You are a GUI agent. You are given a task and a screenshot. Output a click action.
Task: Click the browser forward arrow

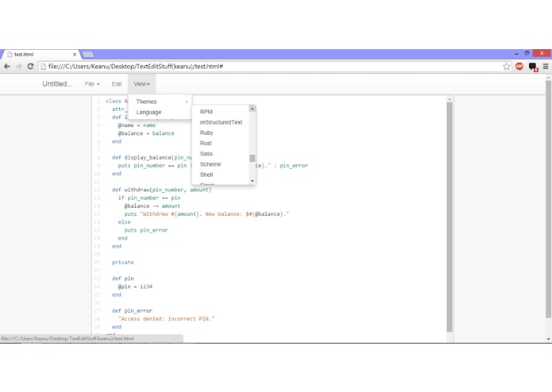point(18,67)
